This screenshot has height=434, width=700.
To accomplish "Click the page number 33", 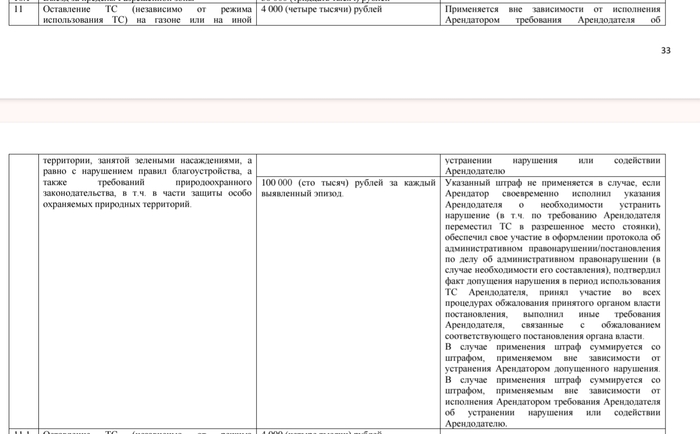I will click(666, 50).
